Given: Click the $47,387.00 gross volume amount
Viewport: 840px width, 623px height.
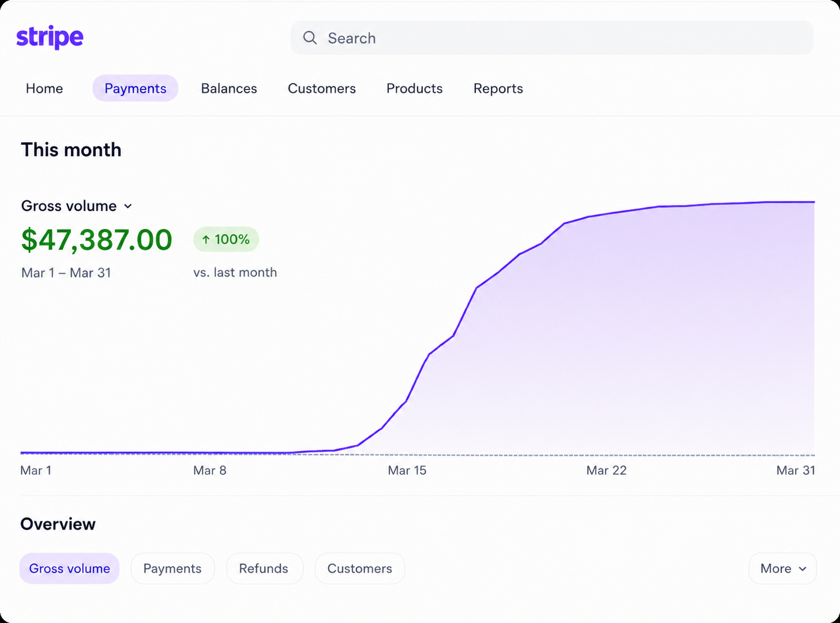Looking at the screenshot, I should 97,240.
